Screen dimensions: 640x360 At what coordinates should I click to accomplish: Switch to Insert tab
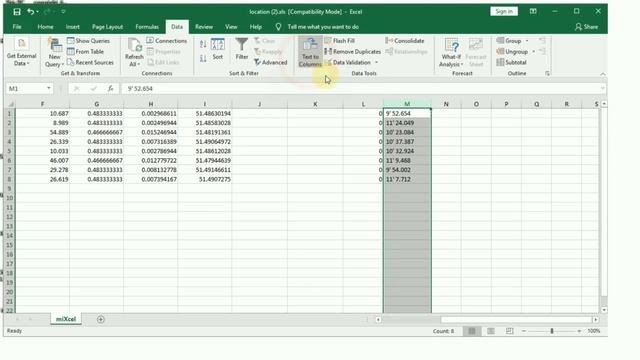(x=73, y=27)
